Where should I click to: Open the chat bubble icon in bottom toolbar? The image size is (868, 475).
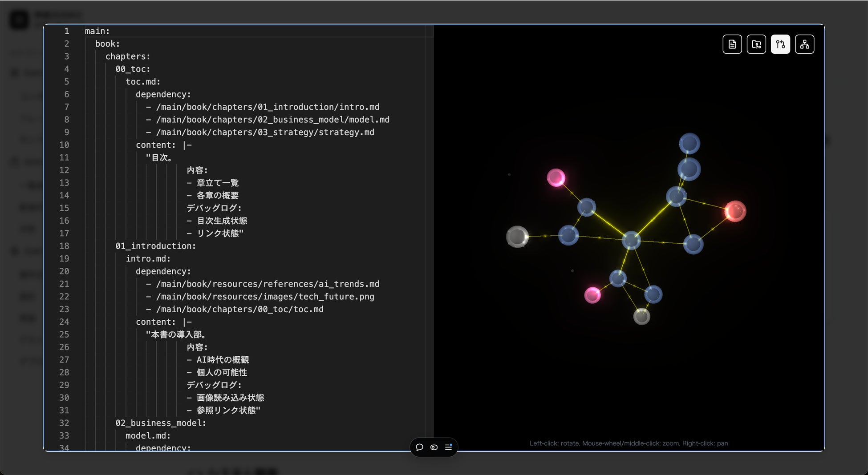419,447
